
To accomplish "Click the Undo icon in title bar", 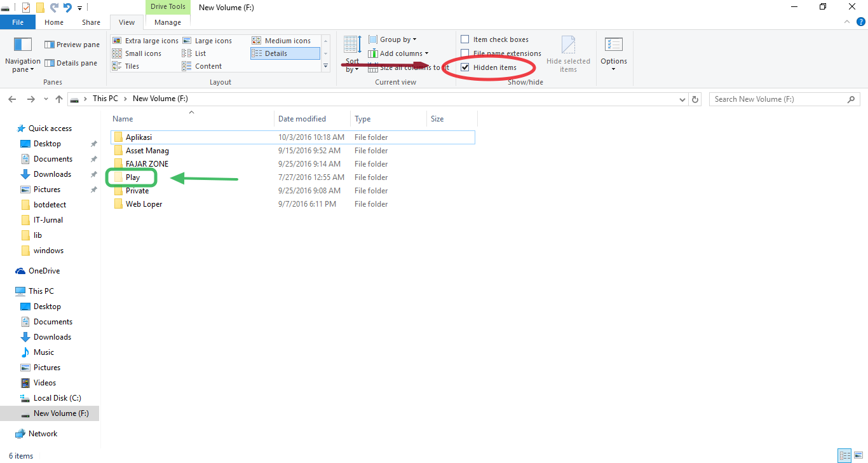I will tap(53, 8).
